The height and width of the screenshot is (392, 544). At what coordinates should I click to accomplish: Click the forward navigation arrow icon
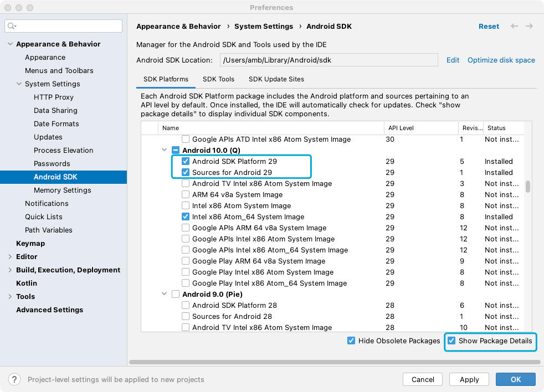pyautogui.click(x=529, y=26)
